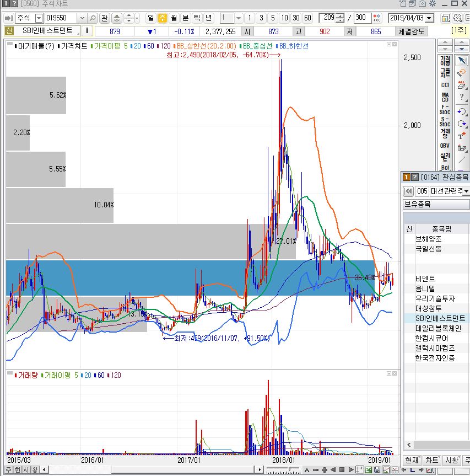The height and width of the screenshot is (476, 470).
Task: Switch to the 시황 tab in watchlist
Action: (x=452, y=460)
